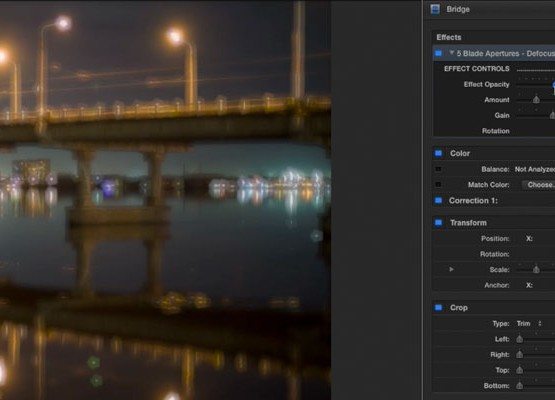Click the Transform Rotation label
The height and width of the screenshot is (400, 555).
(x=494, y=254)
